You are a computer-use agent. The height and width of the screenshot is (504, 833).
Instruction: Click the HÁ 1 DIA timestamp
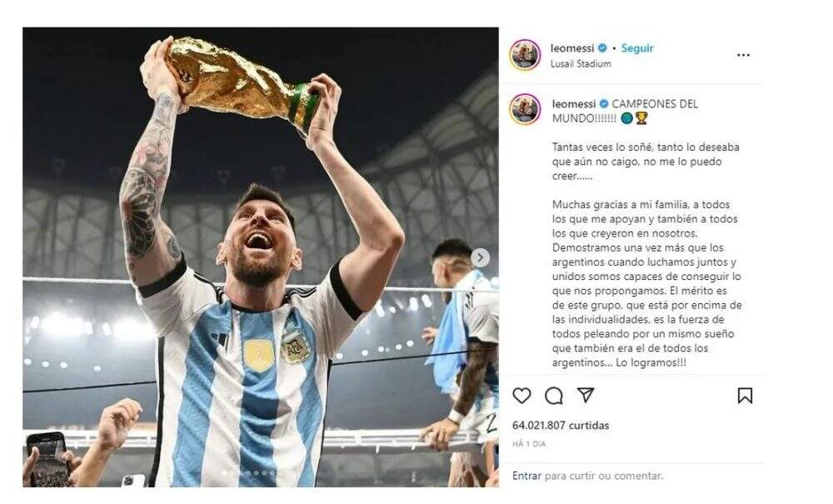[x=529, y=444]
